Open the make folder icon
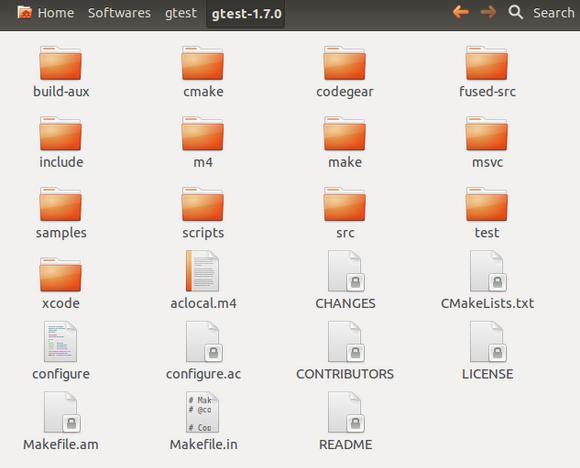 pos(345,134)
